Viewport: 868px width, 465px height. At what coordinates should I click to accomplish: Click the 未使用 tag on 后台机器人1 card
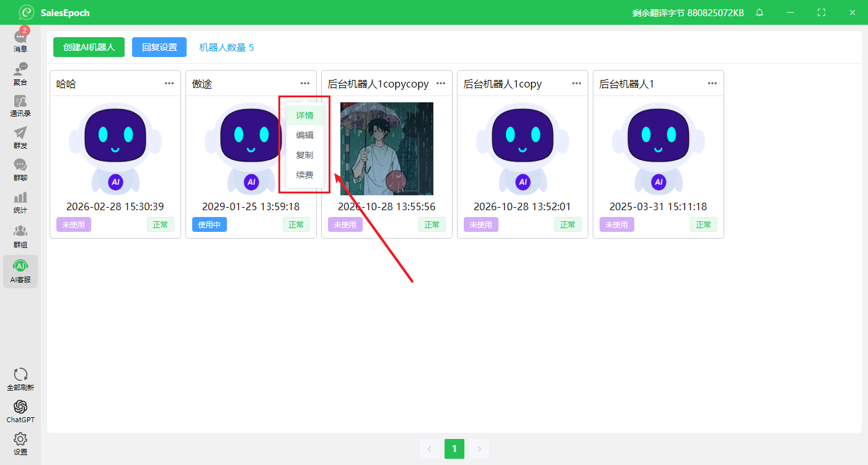point(617,224)
